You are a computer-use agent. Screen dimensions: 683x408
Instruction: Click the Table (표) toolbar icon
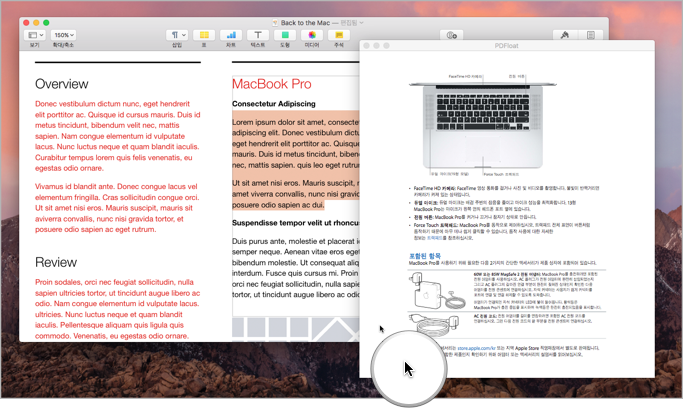click(204, 35)
